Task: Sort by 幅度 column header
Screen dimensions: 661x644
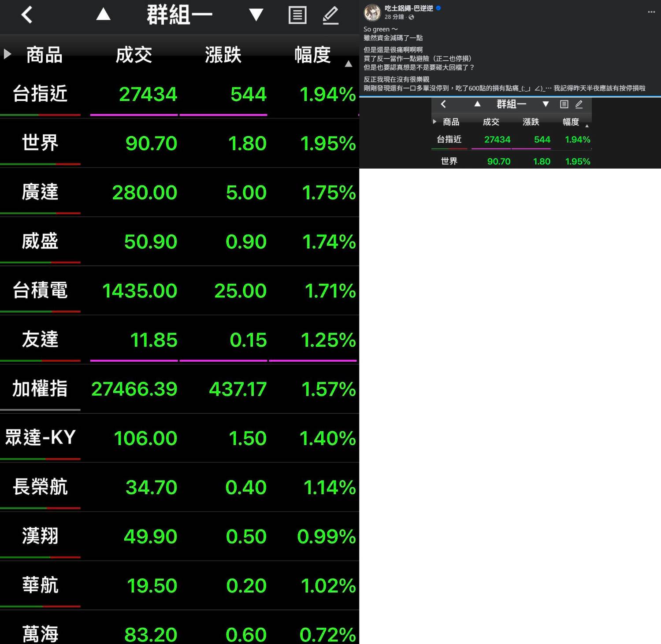Action: (x=312, y=56)
